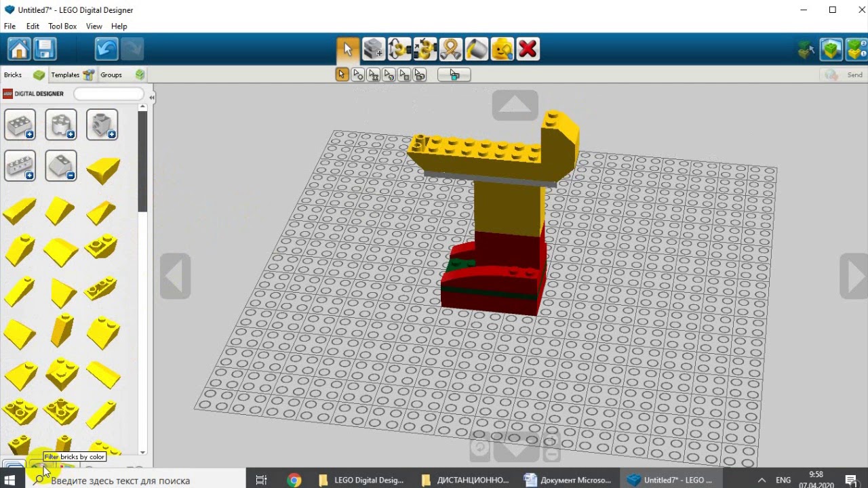The height and width of the screenshot is (488, 868).
Task: Open the File menu
Action: coord(9,26)
